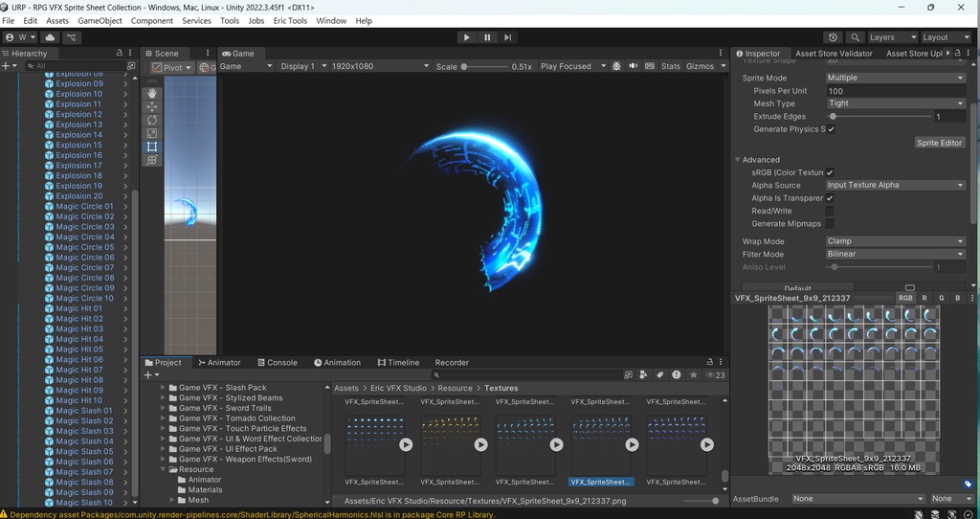Toggle Frame Debugger bug icon in Game view
Viewport: 980px width, 519px height.
coord(617,66)
